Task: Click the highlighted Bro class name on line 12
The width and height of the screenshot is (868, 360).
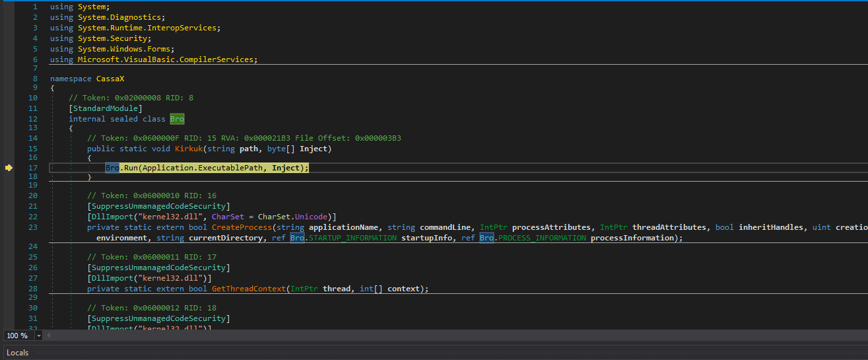Action: click(177, 119)
